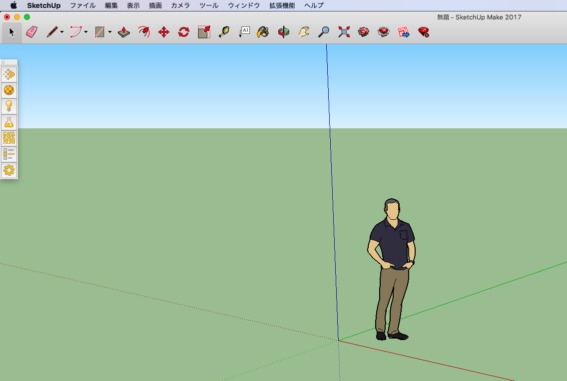Expand the Arc tool dropdown arrow

86,32
